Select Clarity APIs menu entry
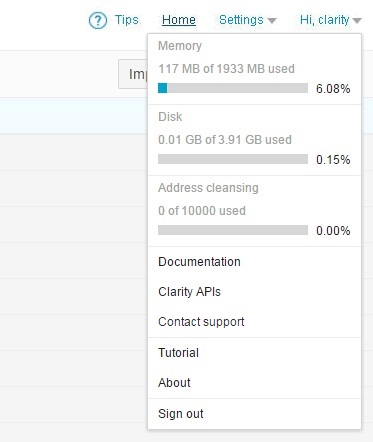 coord(189,292)
